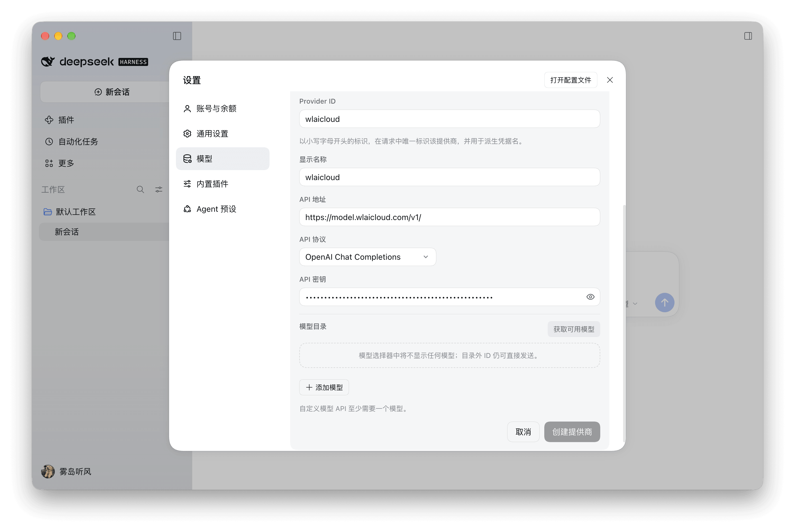
Task: Click 取消 button
Action: click(x=523, y=432)
